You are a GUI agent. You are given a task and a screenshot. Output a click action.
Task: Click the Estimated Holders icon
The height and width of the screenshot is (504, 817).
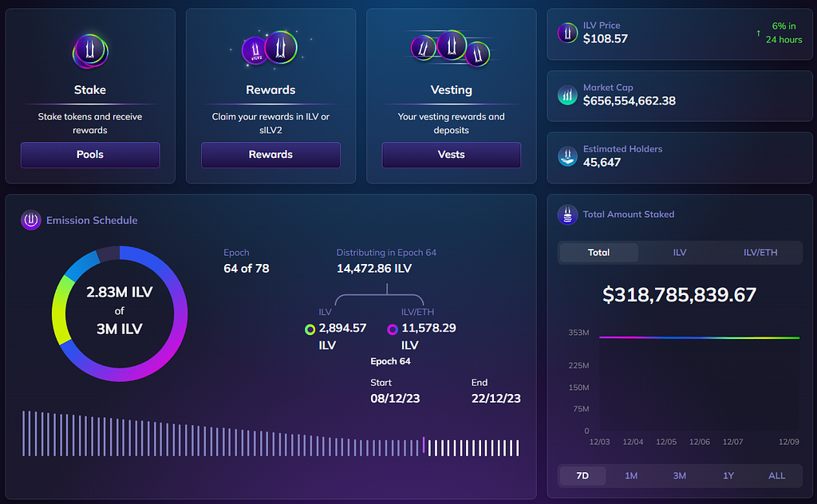567,156
